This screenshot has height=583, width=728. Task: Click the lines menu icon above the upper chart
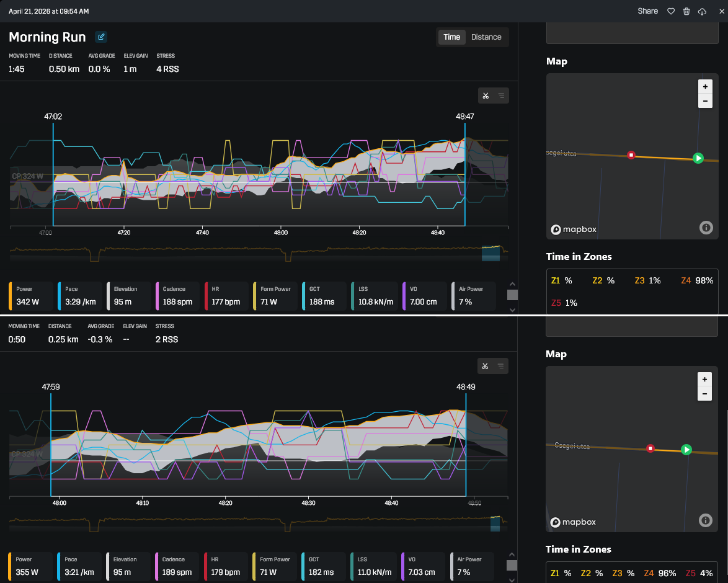(501, 96)
